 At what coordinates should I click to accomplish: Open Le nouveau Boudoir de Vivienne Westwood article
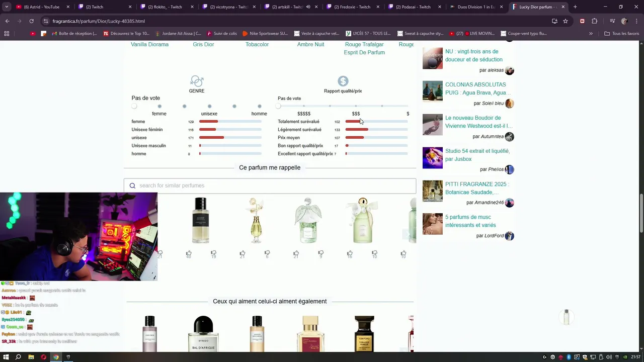coord(478,122)
